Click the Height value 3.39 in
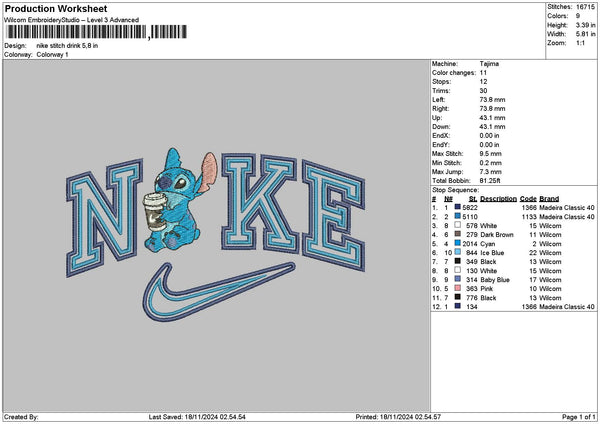The width and height of the screenshot is (600, 424). point(585,25)
